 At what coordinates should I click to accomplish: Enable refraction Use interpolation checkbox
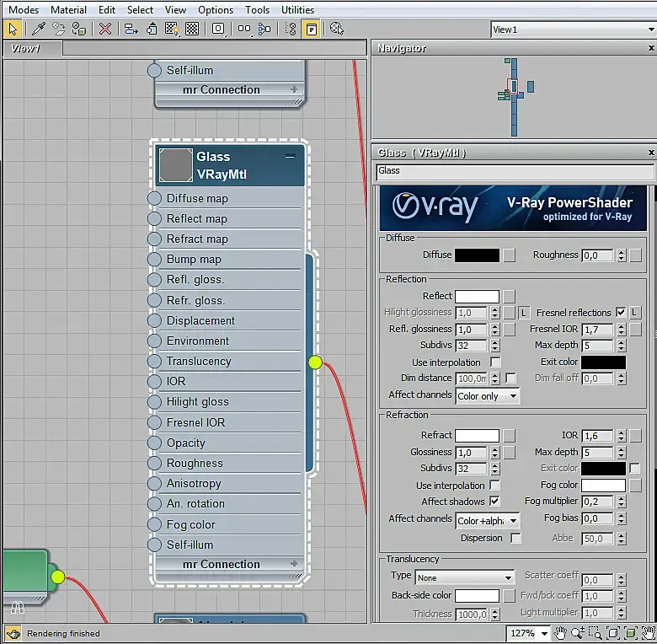pos(494,485)
